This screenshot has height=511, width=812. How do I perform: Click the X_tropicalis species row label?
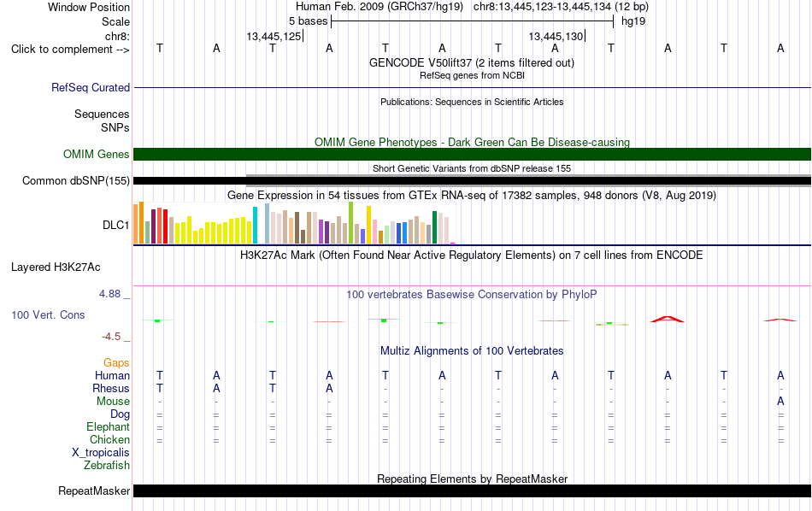click(x=101, y=453)
